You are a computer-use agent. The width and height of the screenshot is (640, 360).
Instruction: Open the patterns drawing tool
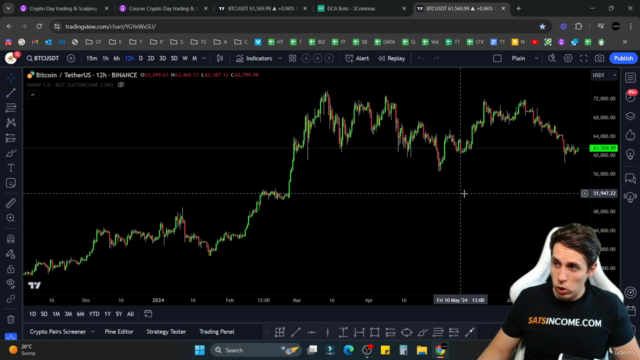(11, 123)
